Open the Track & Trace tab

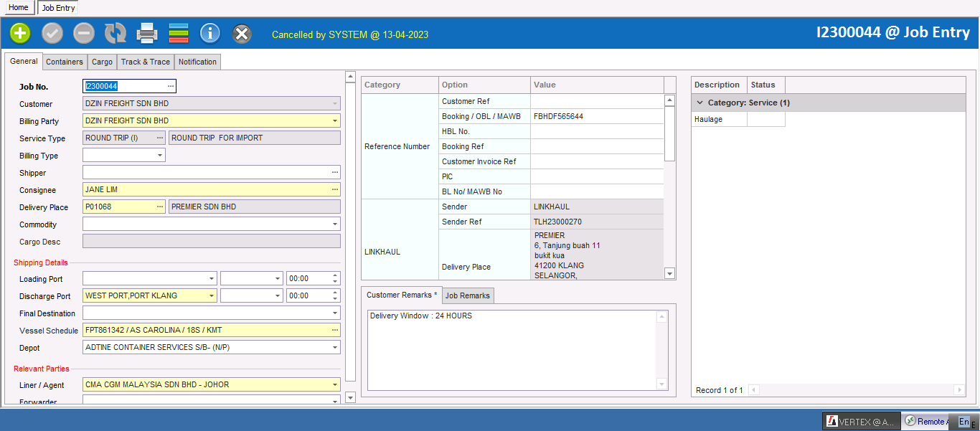(x=146, y=62)
